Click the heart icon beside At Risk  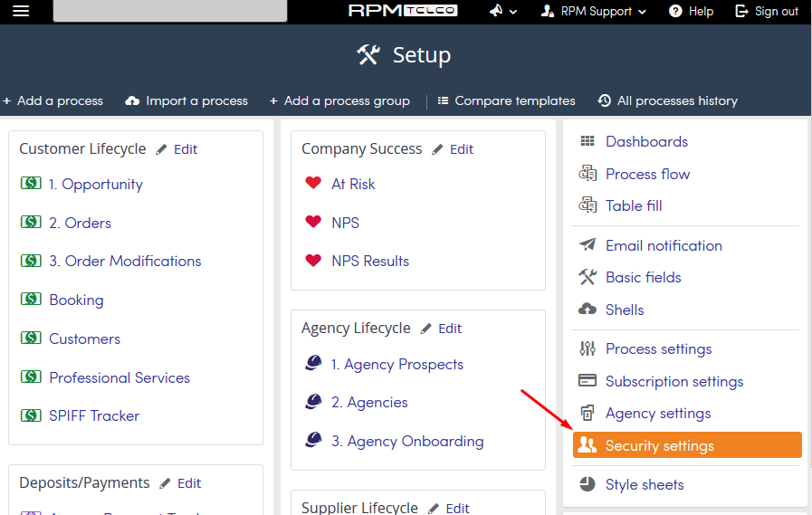tap(313, 183)
